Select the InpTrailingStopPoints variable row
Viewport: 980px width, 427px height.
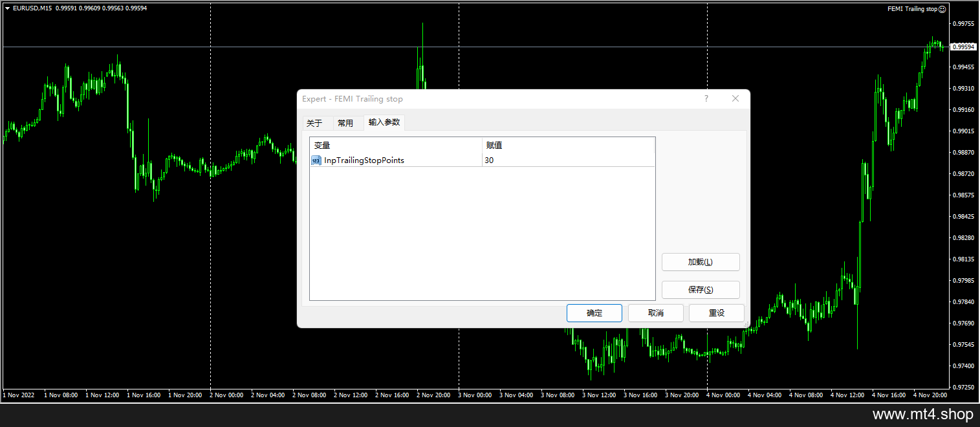pyautogui.click(x=483, y=160)
